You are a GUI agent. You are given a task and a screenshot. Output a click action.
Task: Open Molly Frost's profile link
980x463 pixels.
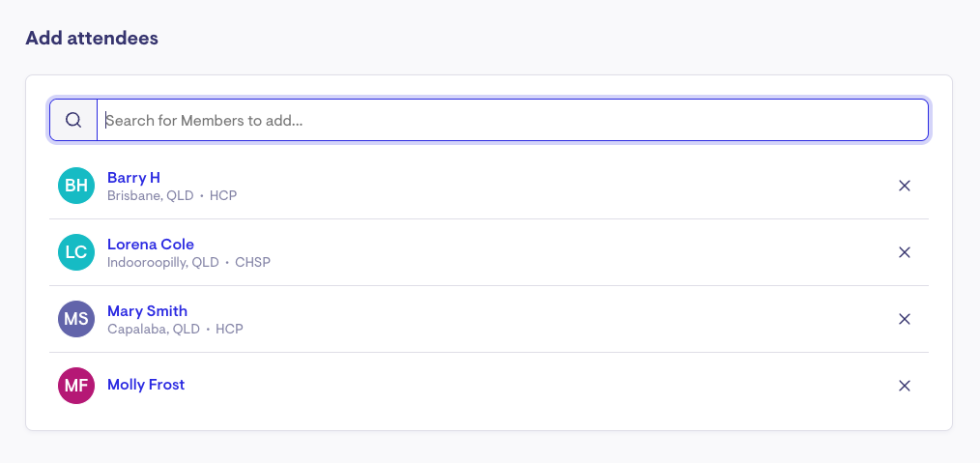[146, 385]
